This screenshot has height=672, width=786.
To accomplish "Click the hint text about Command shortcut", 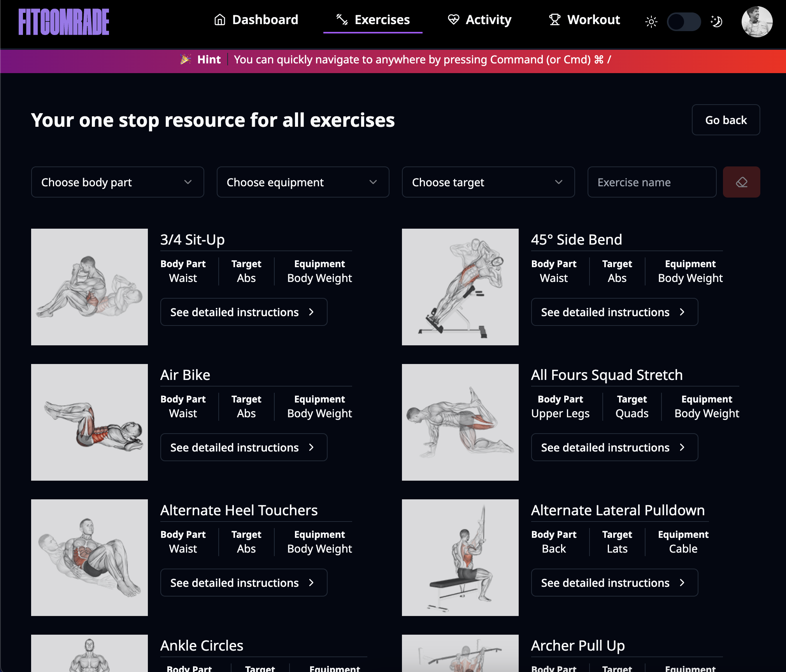I will coord(423,59).
